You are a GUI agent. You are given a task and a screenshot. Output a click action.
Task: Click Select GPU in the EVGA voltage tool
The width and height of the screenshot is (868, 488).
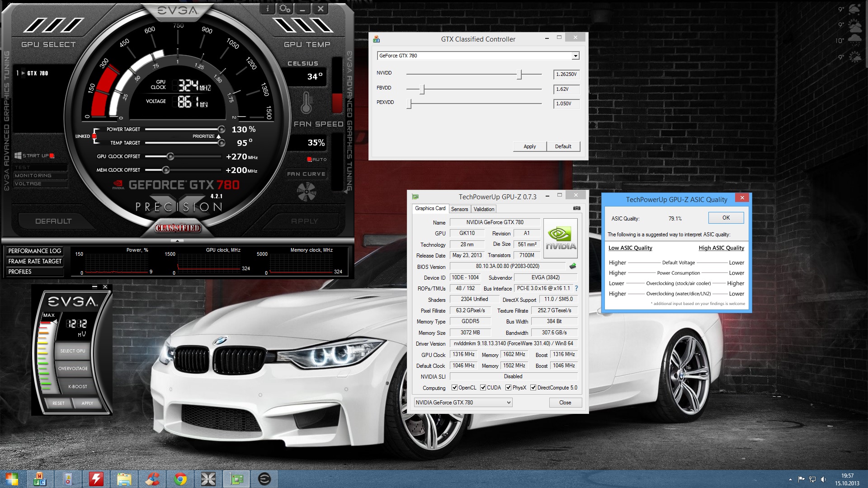[72, 351]
